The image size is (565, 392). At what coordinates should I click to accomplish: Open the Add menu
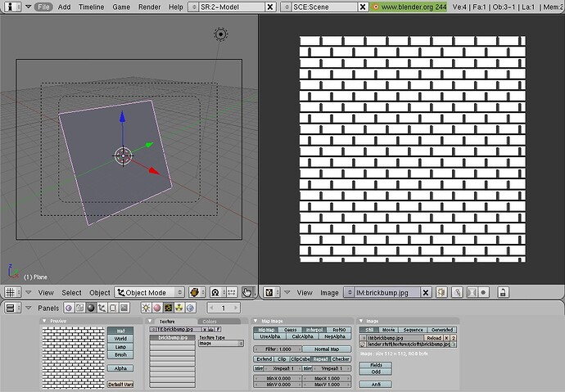pyautogui.click(x=64, y=7)
